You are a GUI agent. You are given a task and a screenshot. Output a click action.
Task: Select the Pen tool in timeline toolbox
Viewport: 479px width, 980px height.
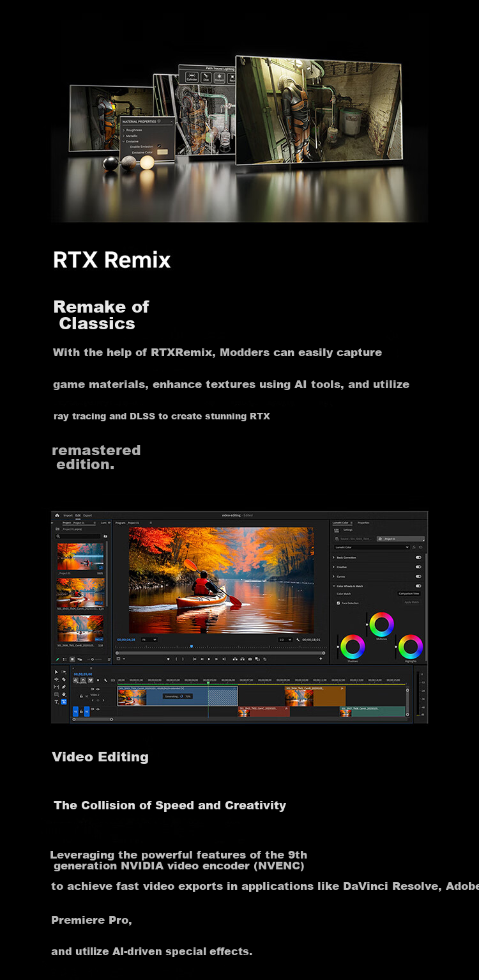(x=64, y=687)
